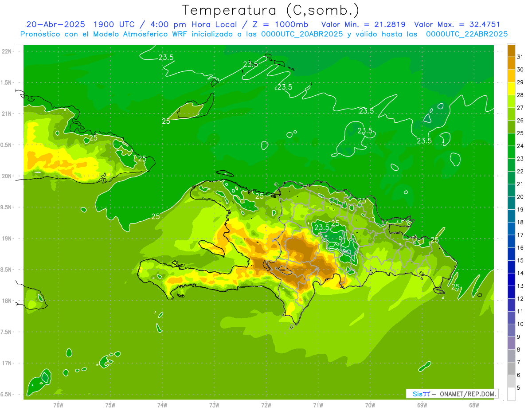
Task: Click the "20N" latitude label
Action: pos(7,176)
